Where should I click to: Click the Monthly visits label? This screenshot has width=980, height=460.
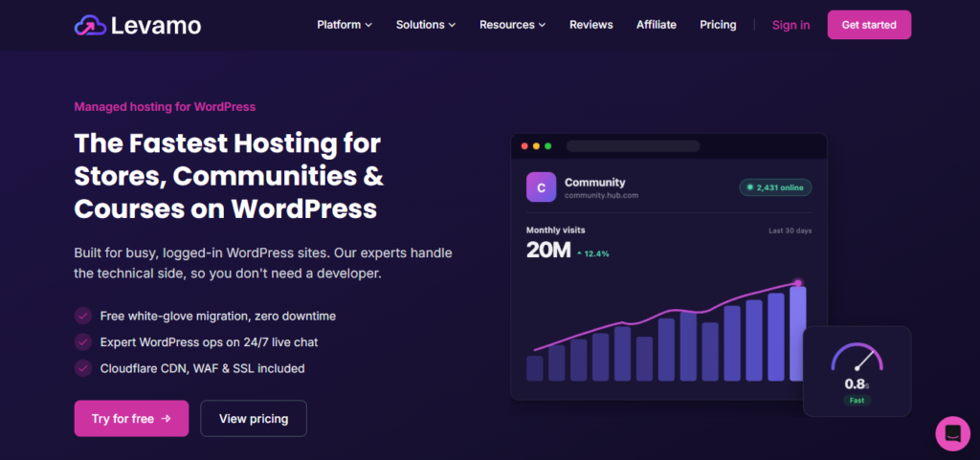pyautogui.click(x=556, y=230)
